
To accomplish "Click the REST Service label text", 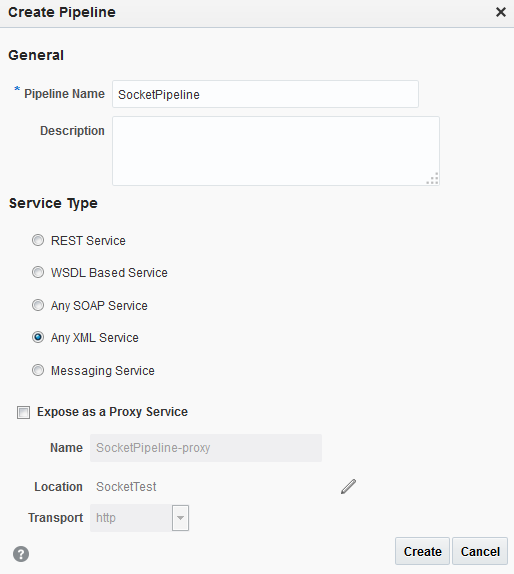I will point(88,241).
